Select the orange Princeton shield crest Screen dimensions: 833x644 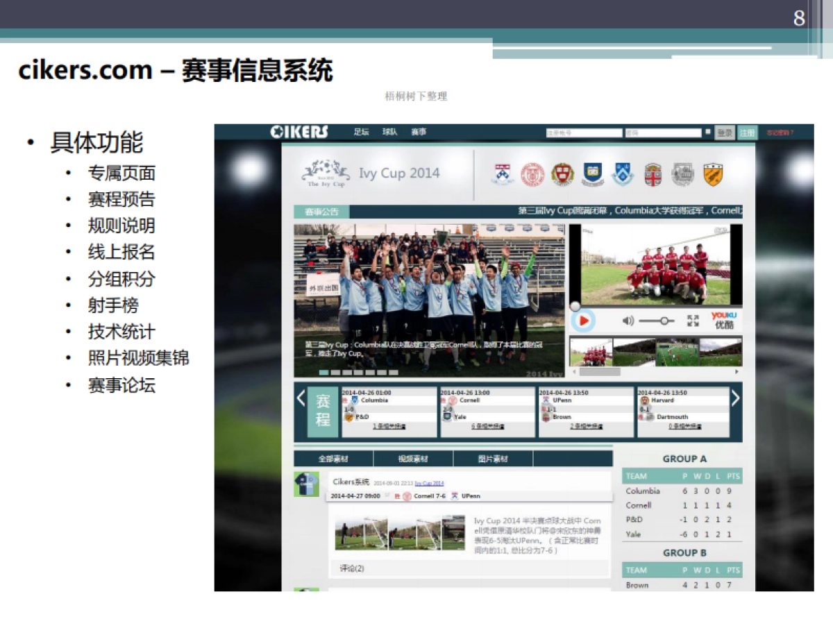(x=713, y=174)
